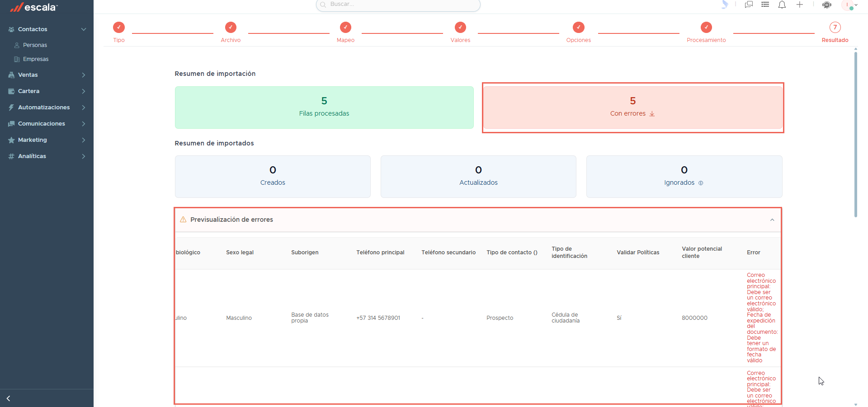Open the Personas menu item
Screen dimensions: 868x407
[35, 45]
